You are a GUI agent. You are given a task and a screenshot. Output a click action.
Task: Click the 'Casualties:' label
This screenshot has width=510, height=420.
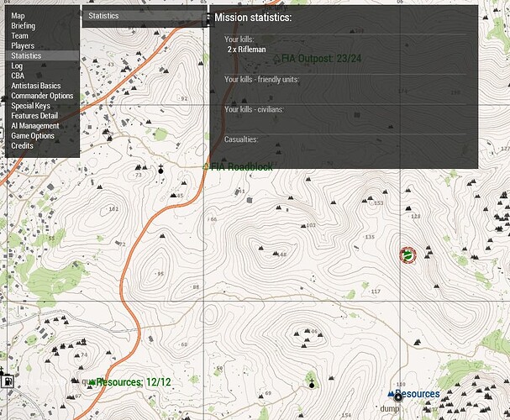click(x=241, y=139)
